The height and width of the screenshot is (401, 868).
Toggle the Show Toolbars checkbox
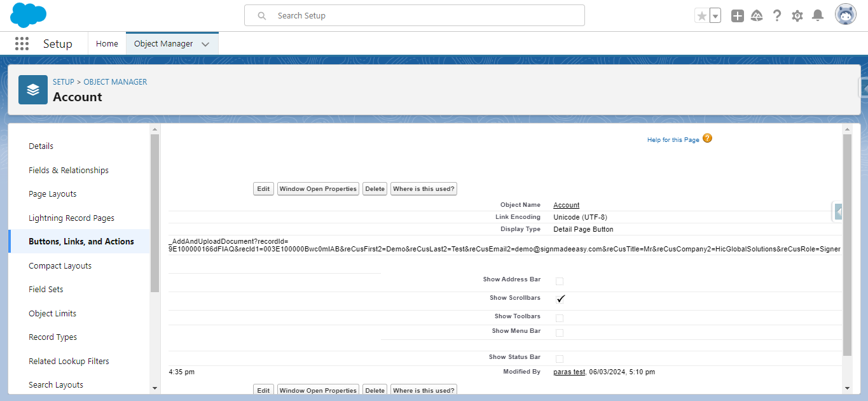[560, 318]
